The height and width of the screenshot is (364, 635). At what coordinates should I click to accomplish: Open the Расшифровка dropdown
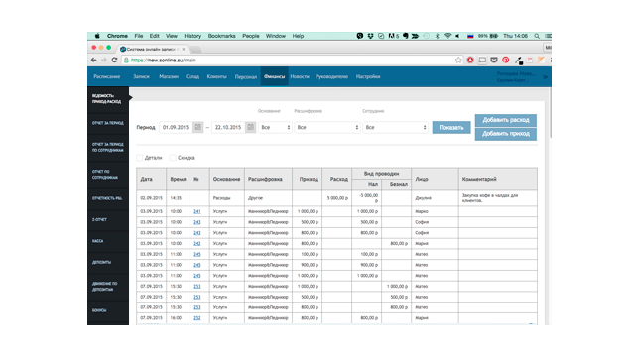coord(327,127)
